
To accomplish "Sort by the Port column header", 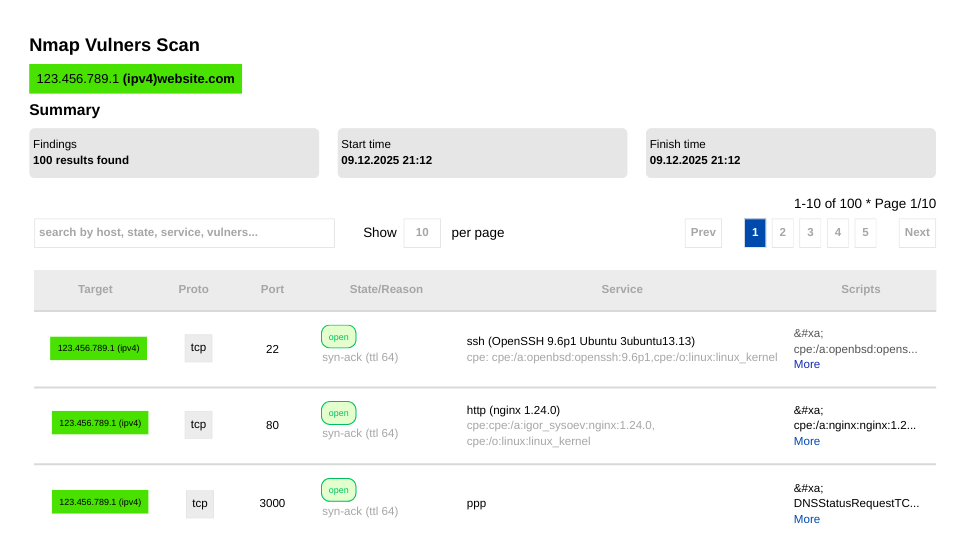I will click(x=272, y=289).
